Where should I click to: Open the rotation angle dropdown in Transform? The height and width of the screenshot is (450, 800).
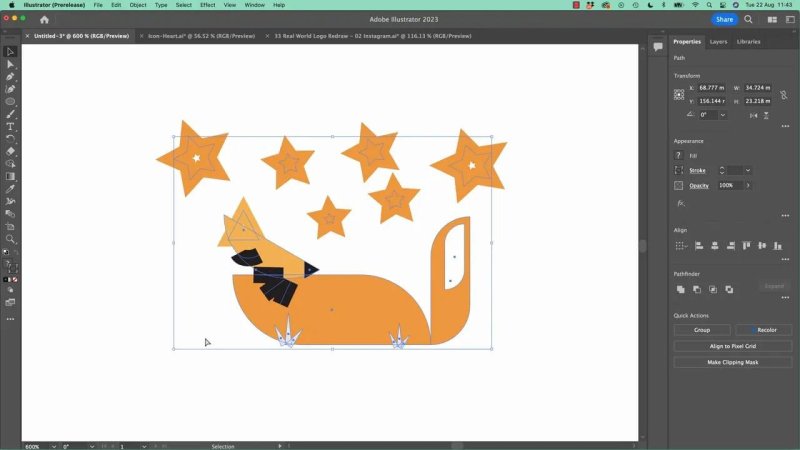click(722, 115)
